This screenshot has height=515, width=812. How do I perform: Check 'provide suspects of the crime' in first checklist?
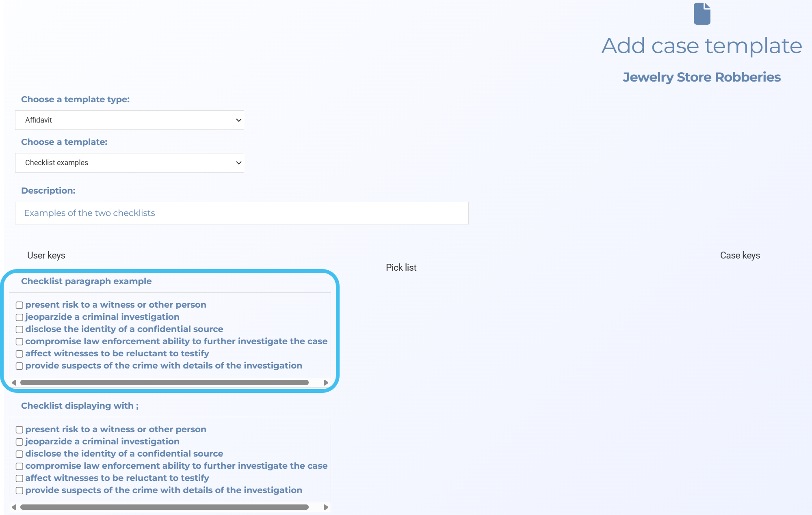pos(19,366)
